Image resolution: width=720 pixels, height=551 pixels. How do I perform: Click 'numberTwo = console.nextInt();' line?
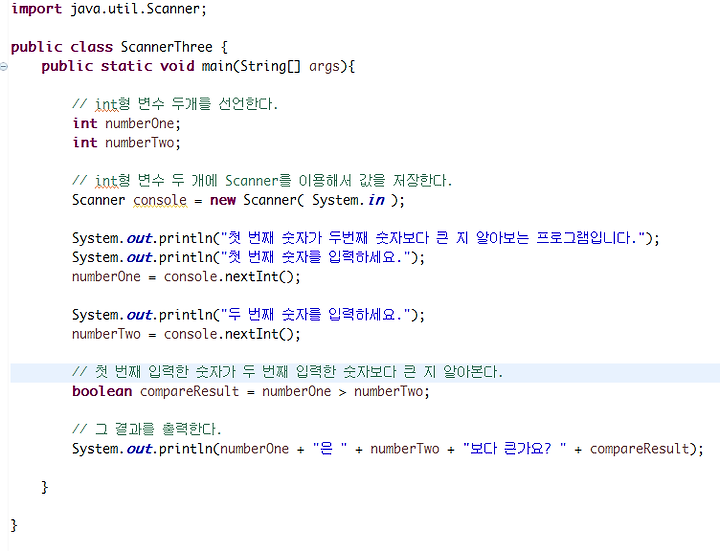point(186,334)
